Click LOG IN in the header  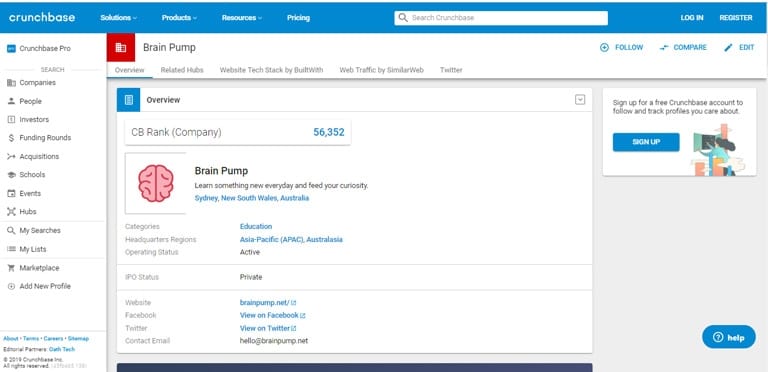coord(692,18)
